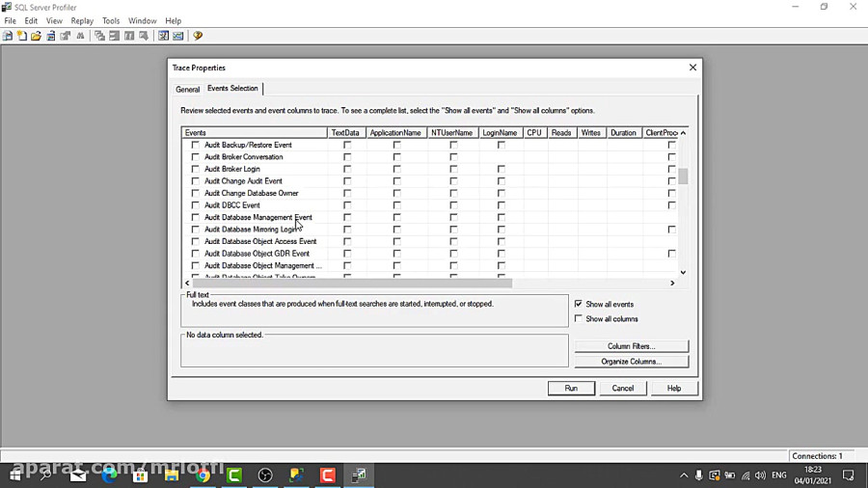Click the ENG language indicator
The height and width of the screenshot is (488, 868).
tap(779, 475)
